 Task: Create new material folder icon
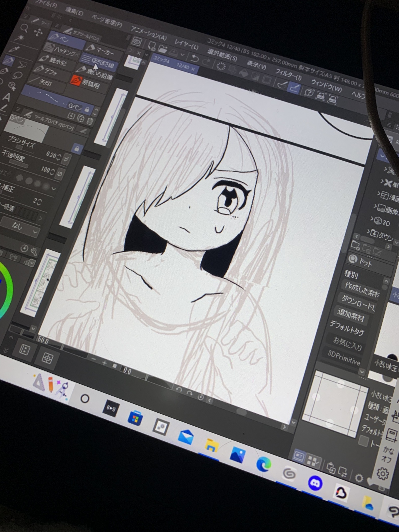(355, 245)
